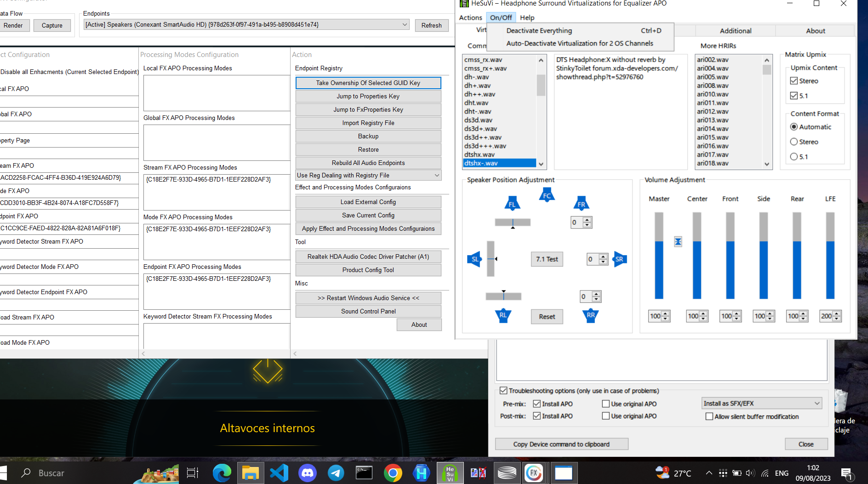Open the blue H hexagon taskbar app
This screenshot has height=484, width=868.
(421, 473)
